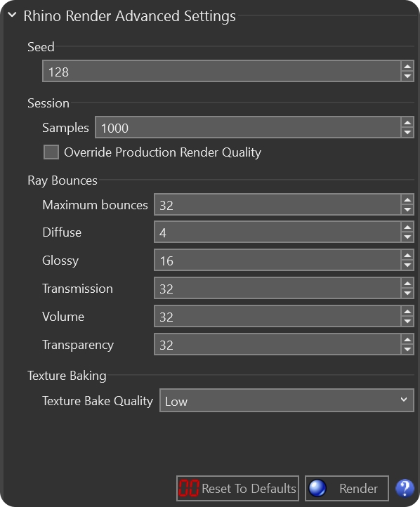Click the Transparency bounces field
Viewport: 420px width, 507px height.
click(x=277, y=344)
